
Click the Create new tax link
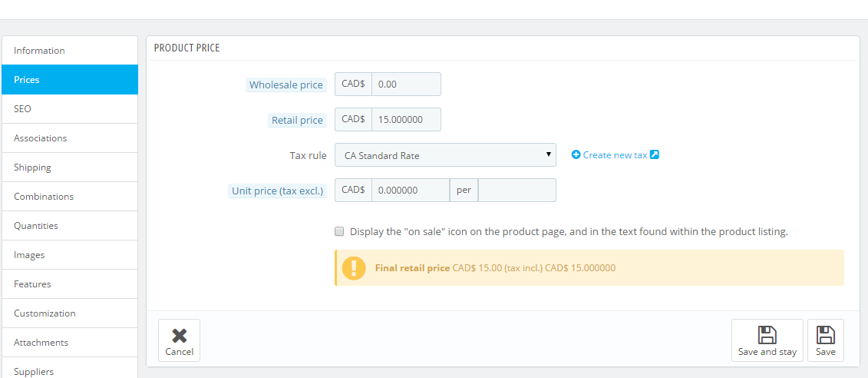point(615,155)
